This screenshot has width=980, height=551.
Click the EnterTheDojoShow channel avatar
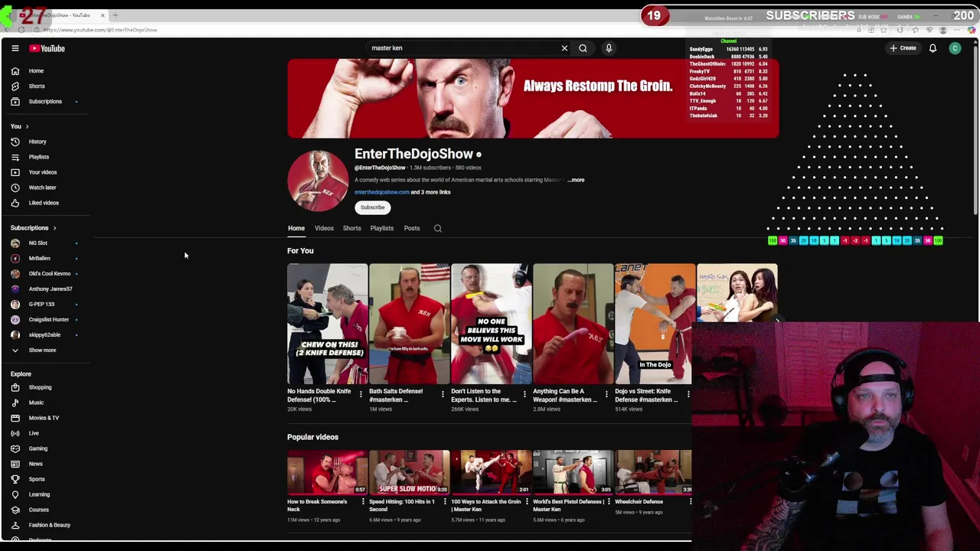point(318,181)
